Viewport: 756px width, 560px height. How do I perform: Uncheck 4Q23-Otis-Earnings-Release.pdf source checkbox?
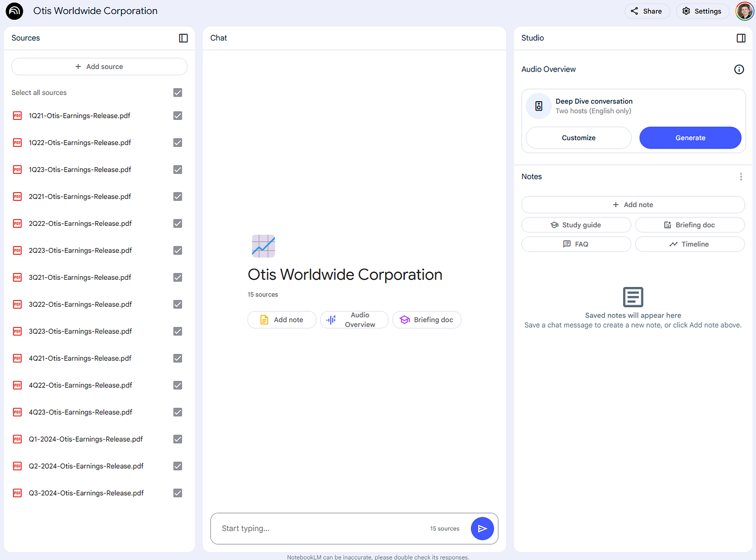click(x=178, y=413)
